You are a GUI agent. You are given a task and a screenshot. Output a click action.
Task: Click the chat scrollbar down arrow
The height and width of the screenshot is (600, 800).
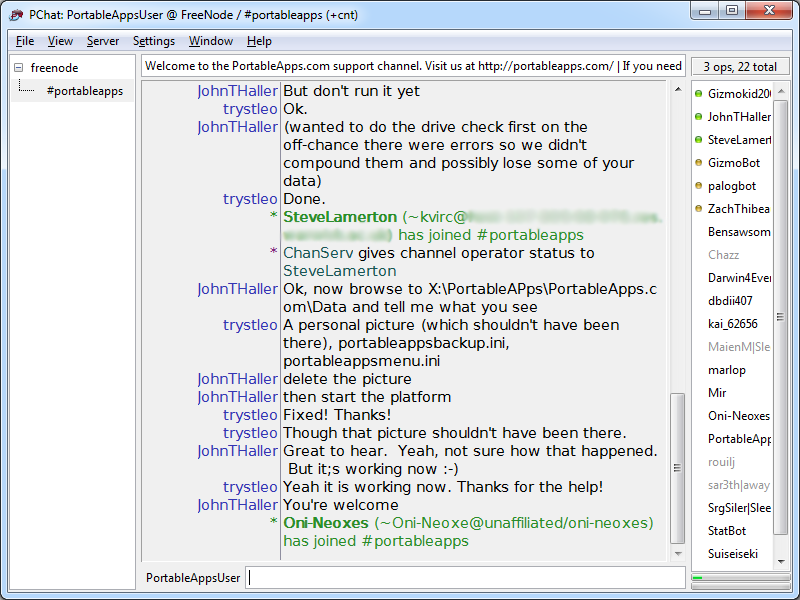pyautogui.click(x=677, y=551)
